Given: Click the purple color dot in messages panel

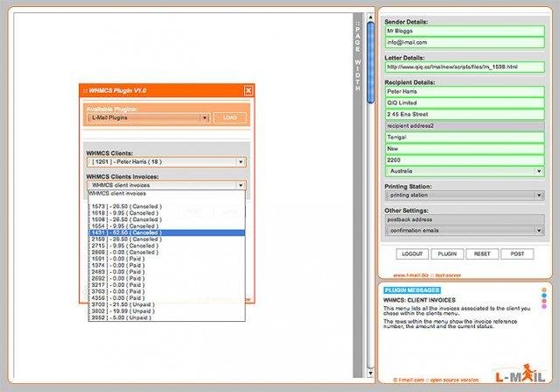Looking at the screenshot, I should click(x=544, y=306).
